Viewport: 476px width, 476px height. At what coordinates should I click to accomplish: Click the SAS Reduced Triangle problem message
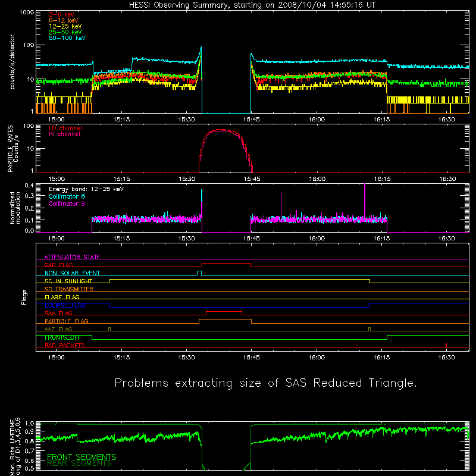(x=265, y=383)
